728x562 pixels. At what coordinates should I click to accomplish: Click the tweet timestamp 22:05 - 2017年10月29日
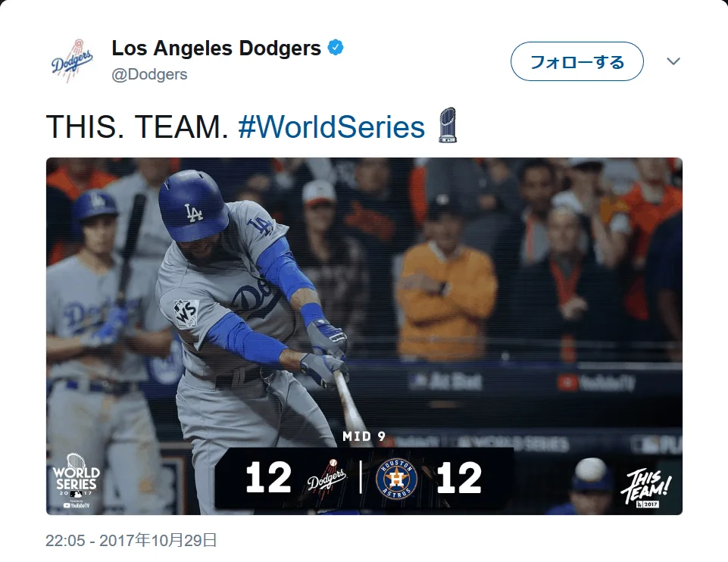pyautogui.click(x=132, y=541)
